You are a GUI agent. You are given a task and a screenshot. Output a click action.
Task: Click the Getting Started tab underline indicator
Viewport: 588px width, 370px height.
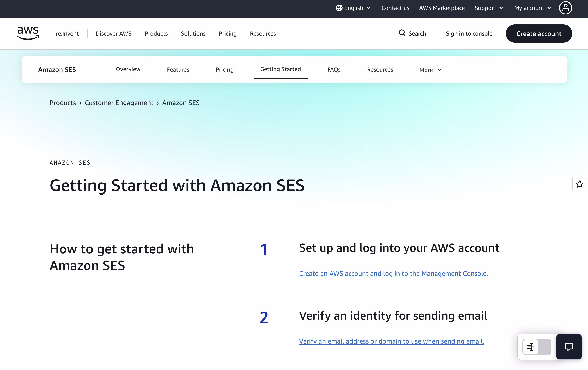280,78
